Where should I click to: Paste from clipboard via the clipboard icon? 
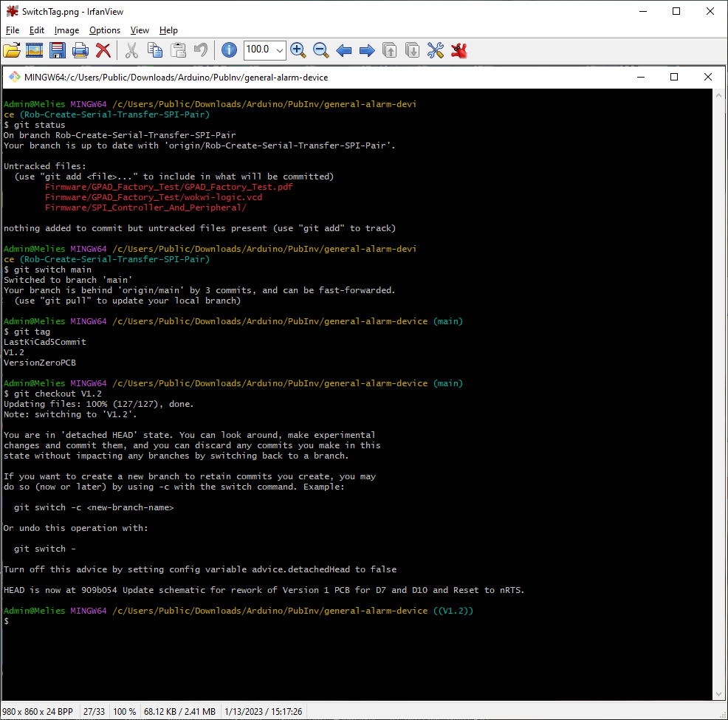[177, 50]
